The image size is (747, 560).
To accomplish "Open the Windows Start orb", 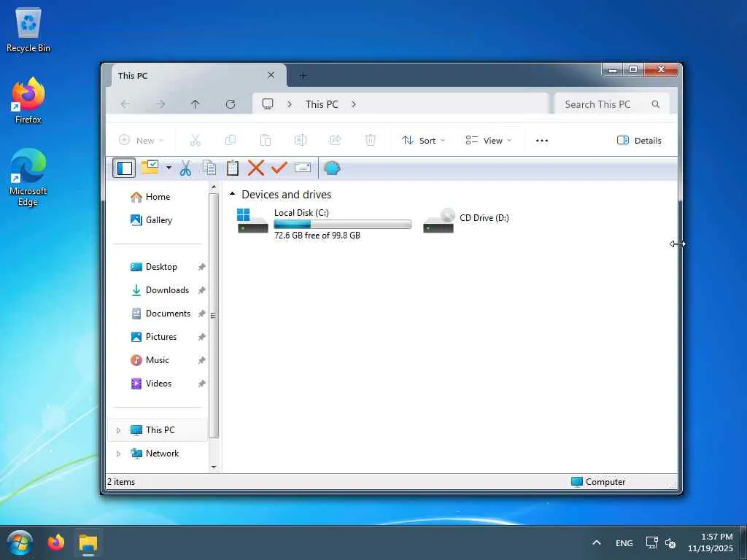I will tap(20, 542).
